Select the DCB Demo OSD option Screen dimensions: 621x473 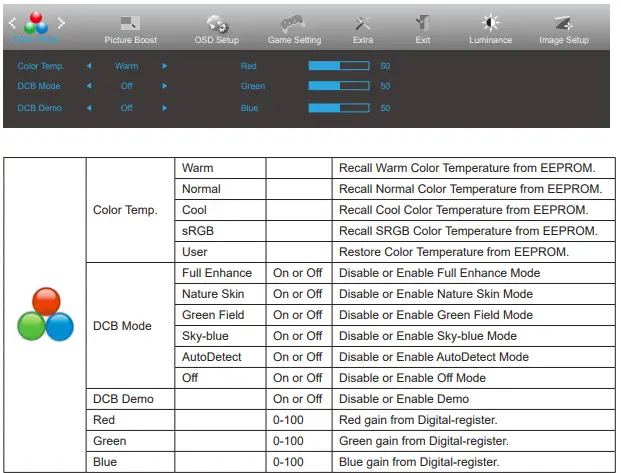(40, 108)
